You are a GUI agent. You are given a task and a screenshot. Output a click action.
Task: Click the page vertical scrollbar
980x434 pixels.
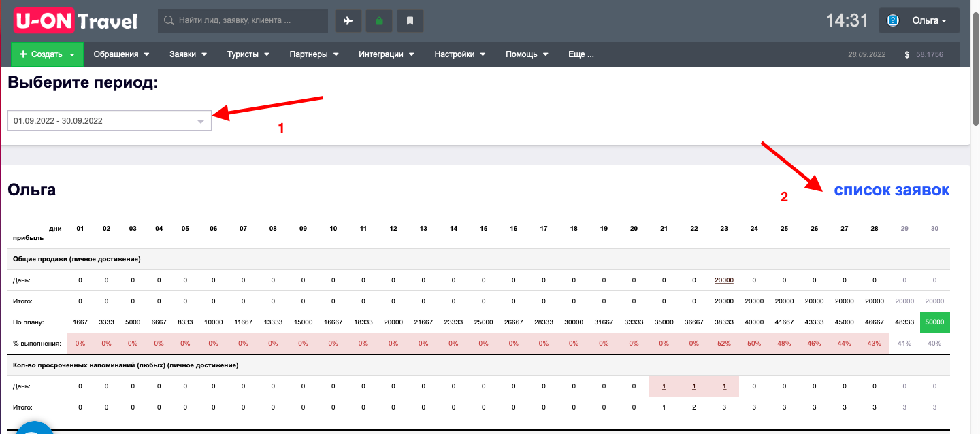tap(975, 68)
